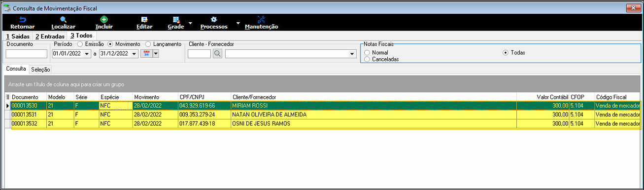
Task: Switch to the 2 Entradas tab
Action: point(50,36)
